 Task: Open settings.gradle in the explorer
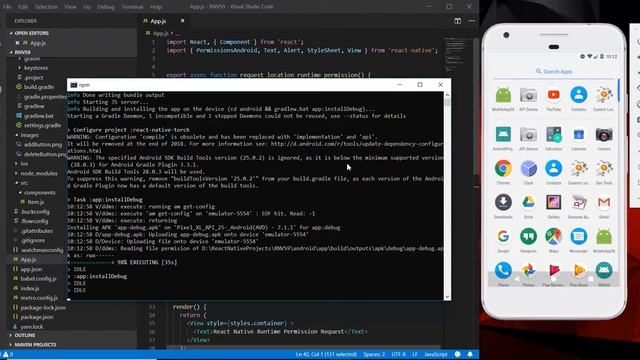coord(42,125)
